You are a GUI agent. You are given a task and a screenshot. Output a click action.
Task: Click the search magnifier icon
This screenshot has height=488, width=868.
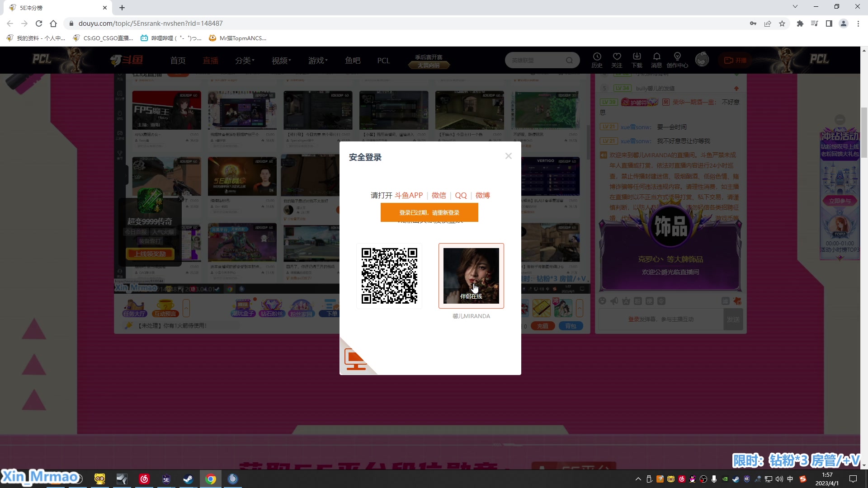point(569,60)
